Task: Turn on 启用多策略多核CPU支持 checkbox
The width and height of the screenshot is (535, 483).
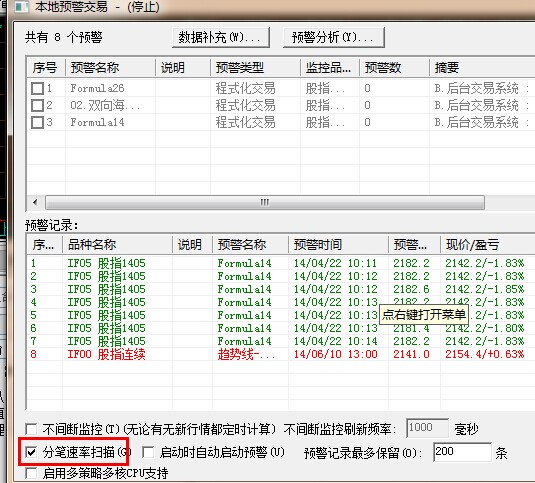Action: coord(31,473)
